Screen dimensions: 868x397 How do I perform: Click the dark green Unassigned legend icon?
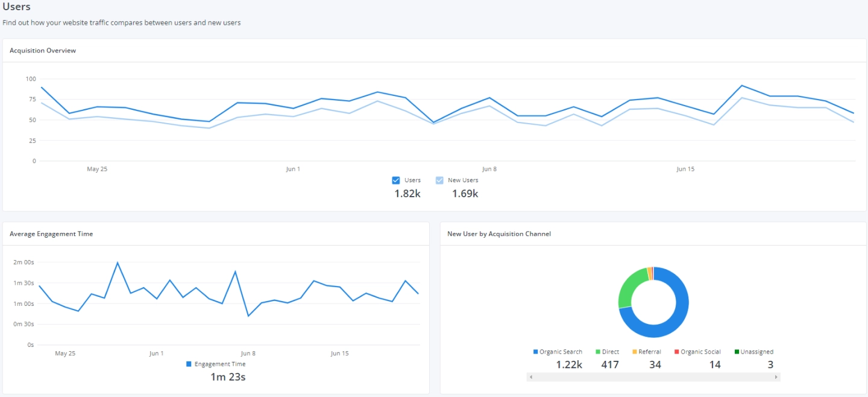pyautogui.click(x=737, y=352)
